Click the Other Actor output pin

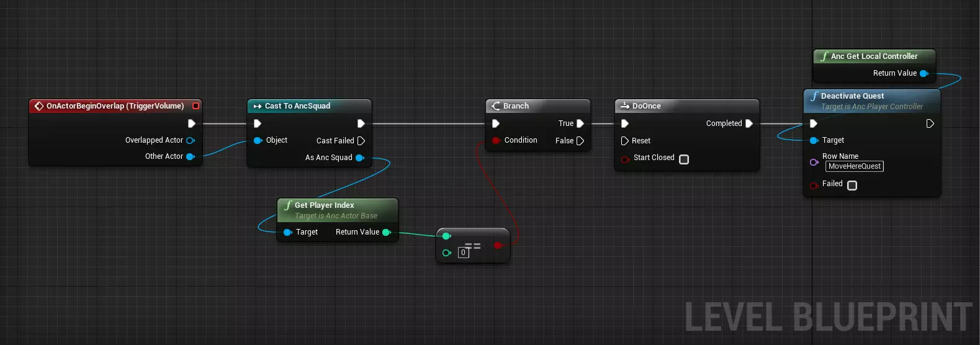tap(191, 156)
